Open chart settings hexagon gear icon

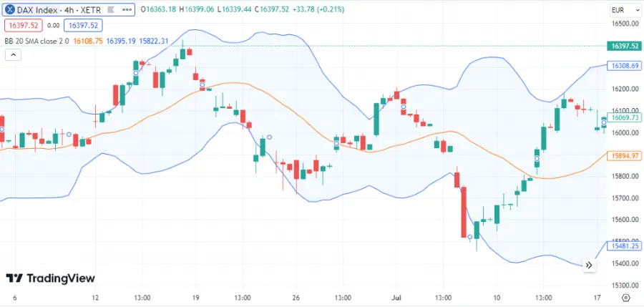tap(625, 297)
